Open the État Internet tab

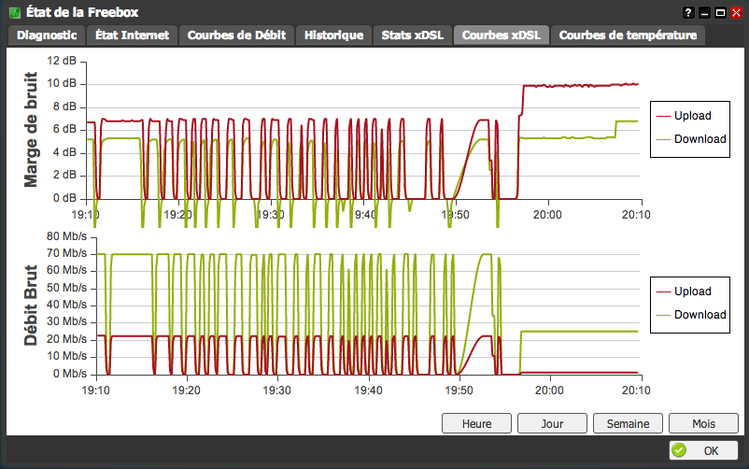(x=132, y=35)
